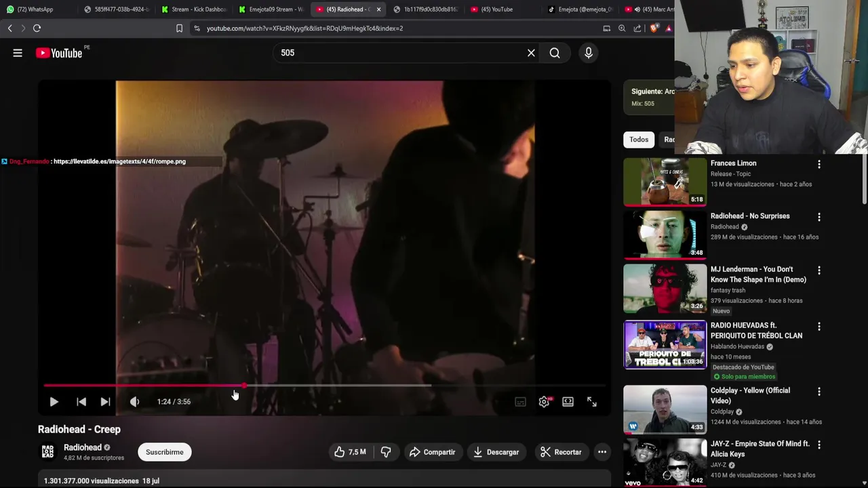Open MJ Lenderman demo thumbnail
The image size is (868, 488).
665,289
